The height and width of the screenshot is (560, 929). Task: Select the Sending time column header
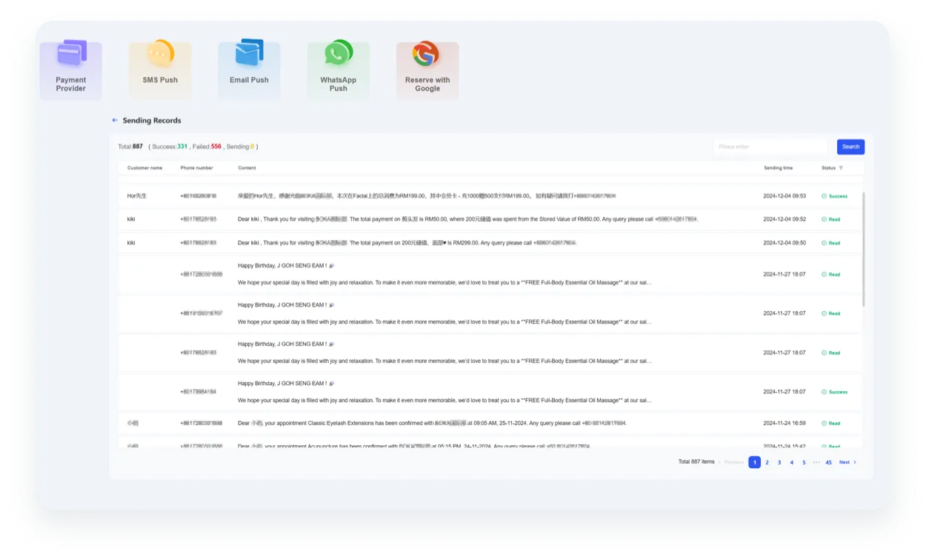[779, 168]
